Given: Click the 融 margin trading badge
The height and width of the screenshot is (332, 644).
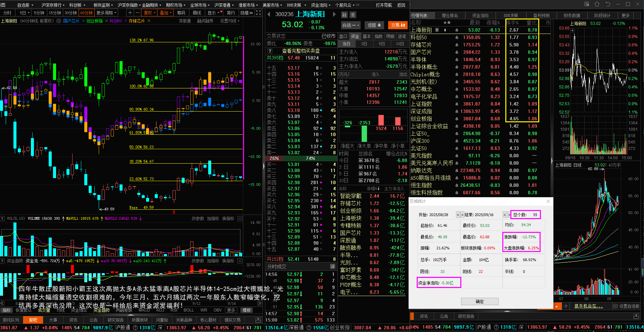Looking at the screenshot, I should pos(344,15).
